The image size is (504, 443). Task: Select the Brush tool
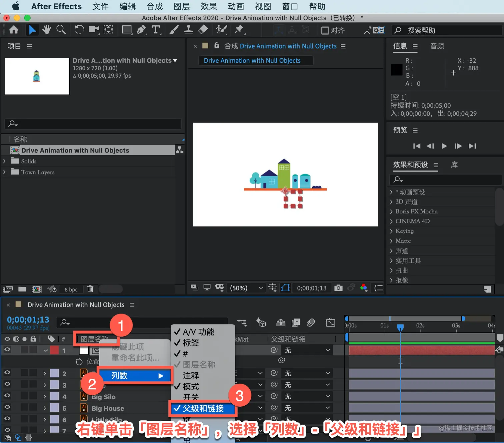(x=174, y=30)
